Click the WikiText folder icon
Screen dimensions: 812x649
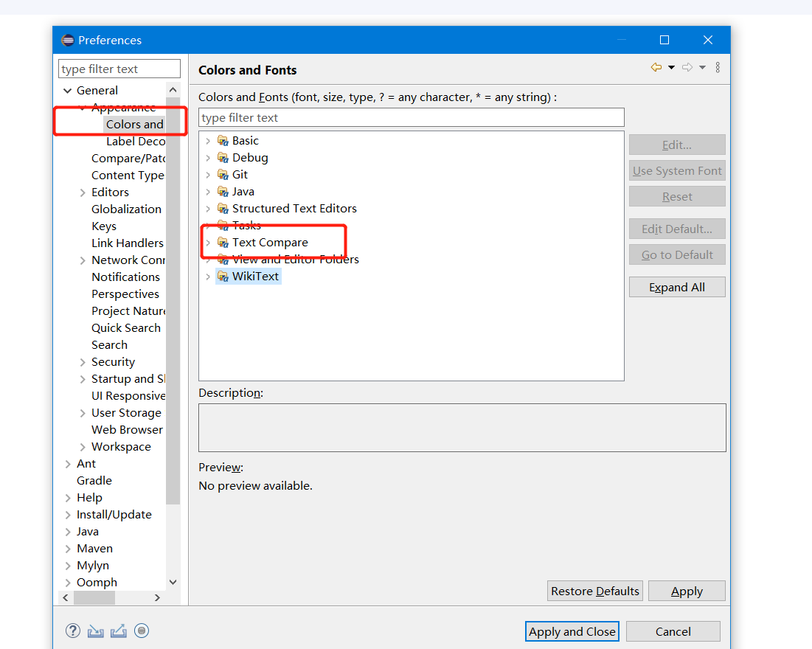[223, 277]
